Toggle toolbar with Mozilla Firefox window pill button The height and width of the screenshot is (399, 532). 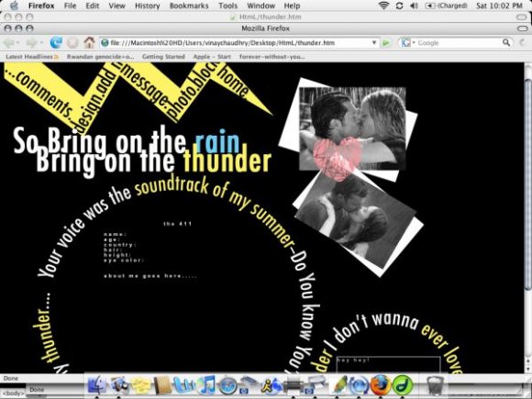(522, 28)
